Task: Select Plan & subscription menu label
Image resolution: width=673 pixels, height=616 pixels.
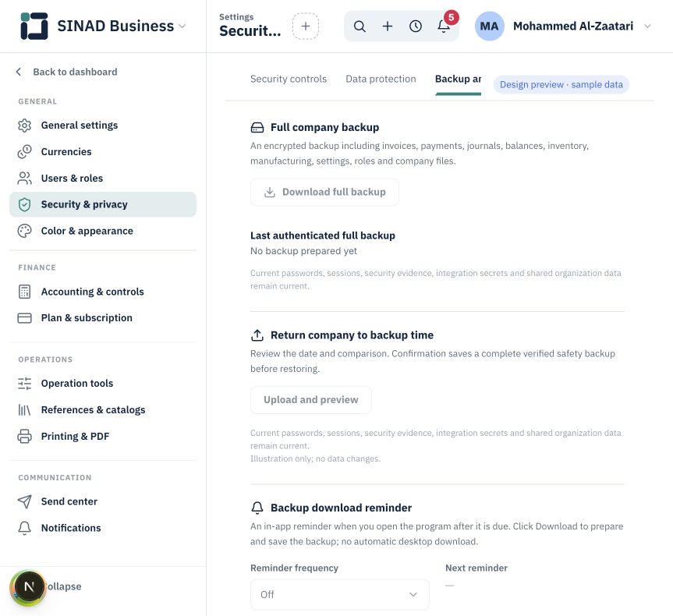Action: click(x=87, y=318)
